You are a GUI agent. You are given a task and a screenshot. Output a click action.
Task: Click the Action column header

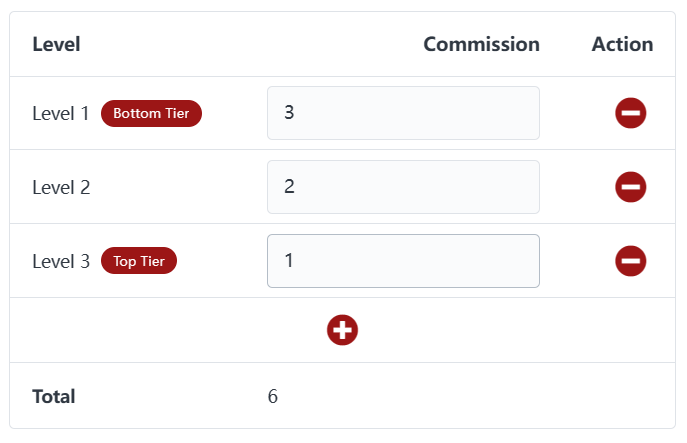point(622,44)
